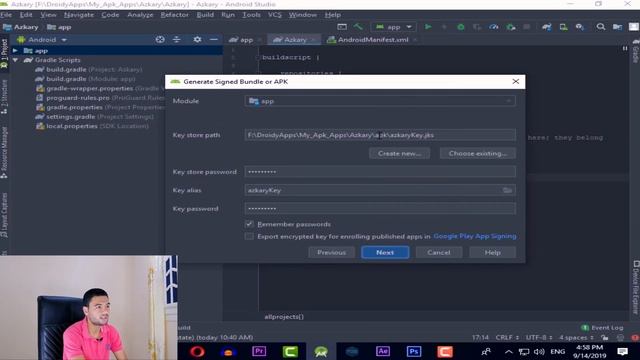The height and width of the screenshot is (360, 640).
Task: Click the Key store path field
Action: pos(380,135)
